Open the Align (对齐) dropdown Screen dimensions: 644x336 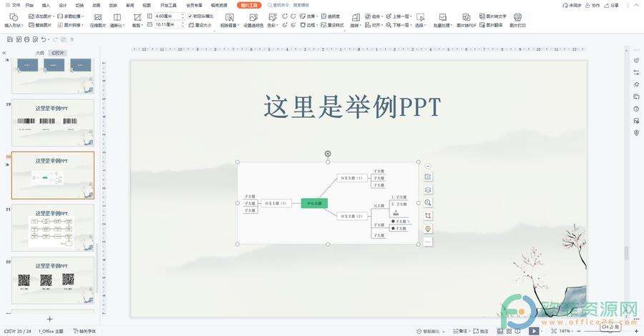pyautogui.click(x=374, y=25)
